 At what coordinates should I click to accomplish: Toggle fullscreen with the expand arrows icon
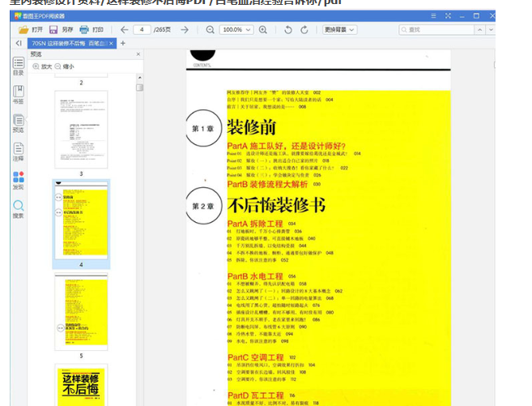(448, 16)
